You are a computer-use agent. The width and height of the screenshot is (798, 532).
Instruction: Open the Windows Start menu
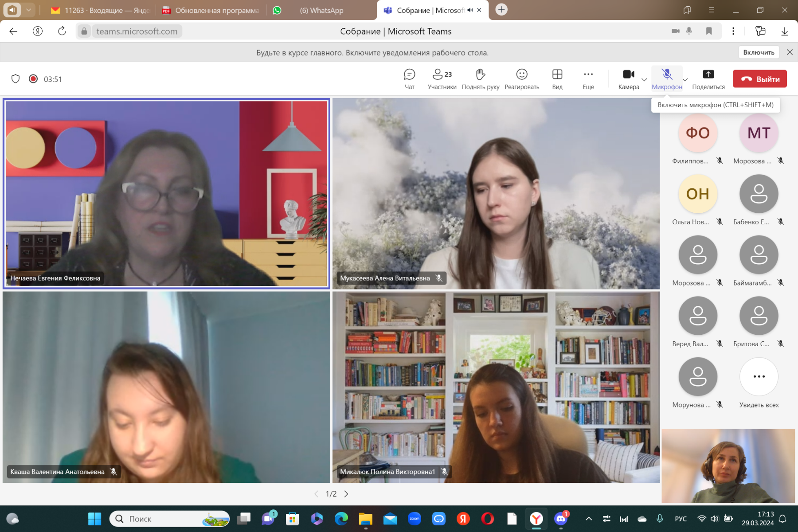coord(94,519)
